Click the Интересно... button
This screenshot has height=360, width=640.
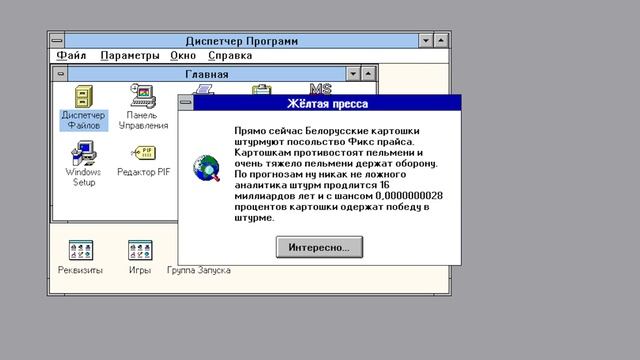319,247
